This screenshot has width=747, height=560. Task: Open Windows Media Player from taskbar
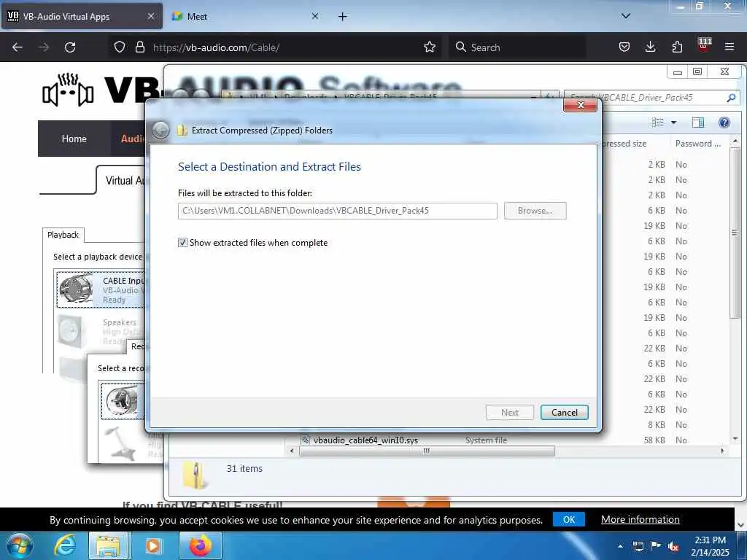[x=153, y=545]
